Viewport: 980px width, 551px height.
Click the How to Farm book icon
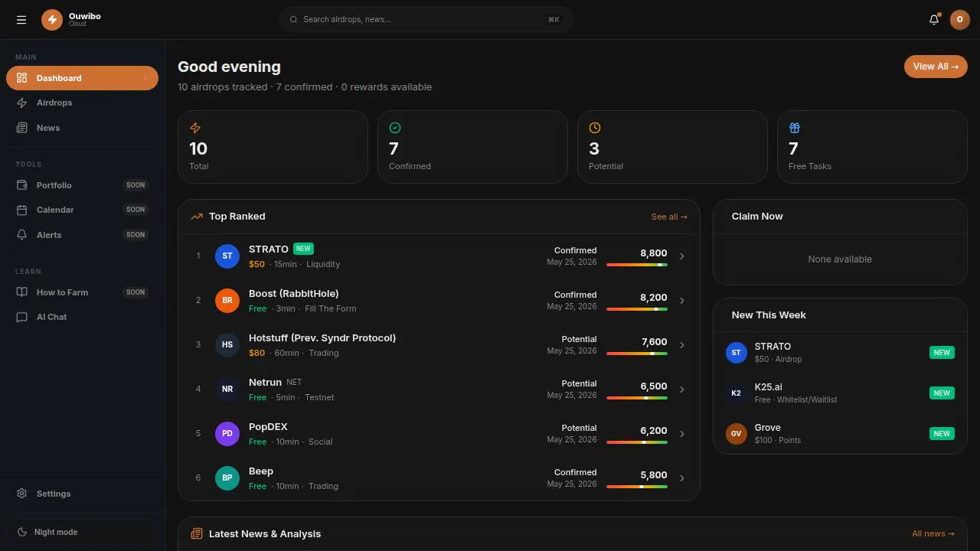pos(22,292)
